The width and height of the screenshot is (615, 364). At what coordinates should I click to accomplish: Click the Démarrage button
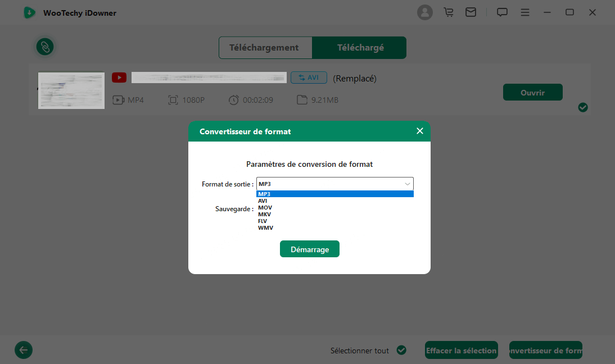click(309, 249)
